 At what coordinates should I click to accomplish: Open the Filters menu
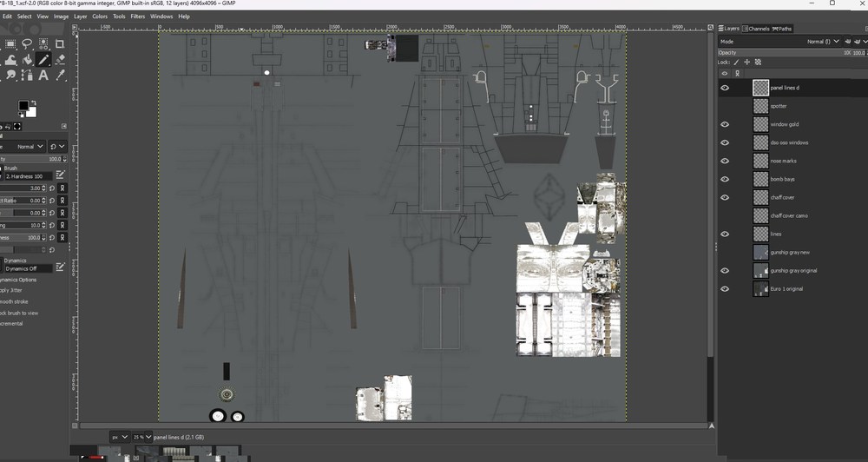click(138, 16)
